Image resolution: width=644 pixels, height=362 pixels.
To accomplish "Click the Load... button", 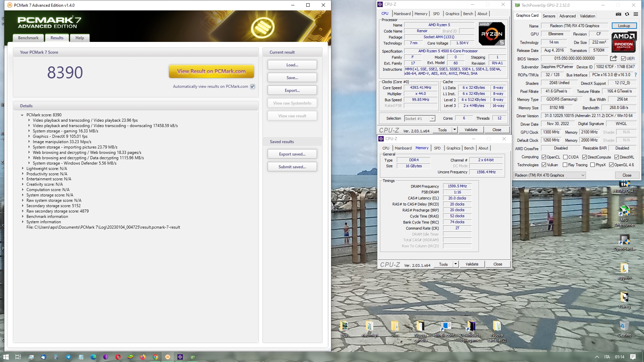I will coord(292,65).
